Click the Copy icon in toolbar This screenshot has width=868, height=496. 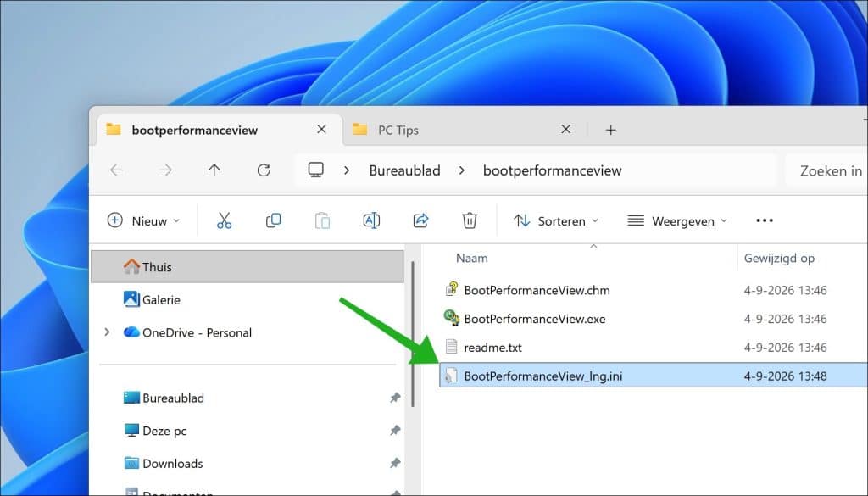pos(273,220)
